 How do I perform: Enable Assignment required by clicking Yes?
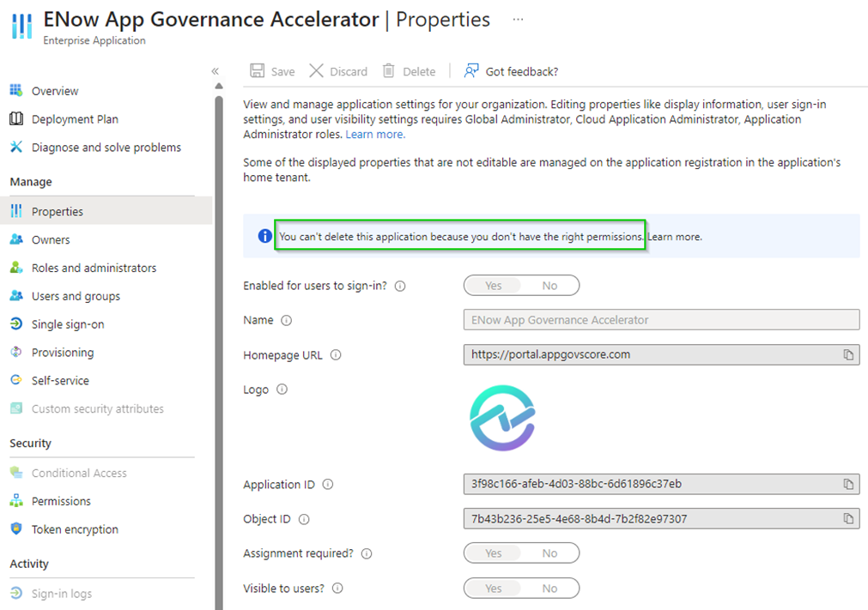tap(494, 553)
